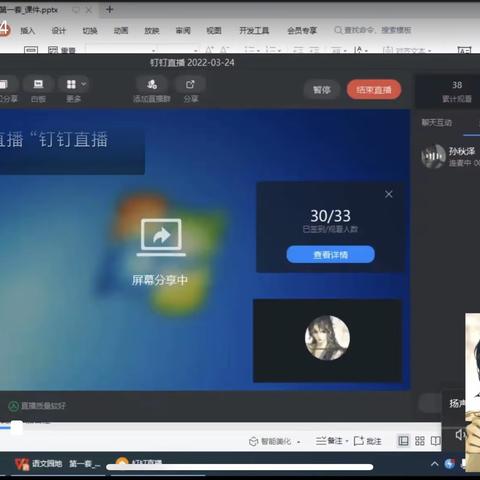The height and width of the screenshot is (480, 480).
Task: Toggle the 备注 notes pane
Action: 329,441
